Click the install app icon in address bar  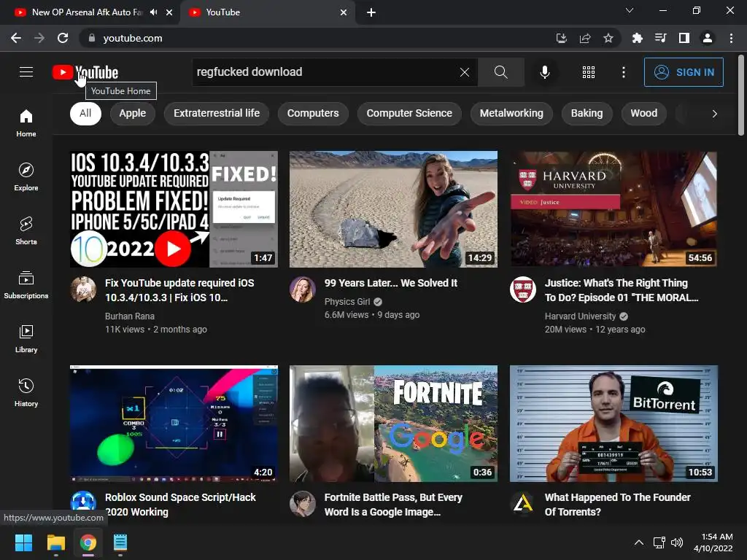point(562,38)
